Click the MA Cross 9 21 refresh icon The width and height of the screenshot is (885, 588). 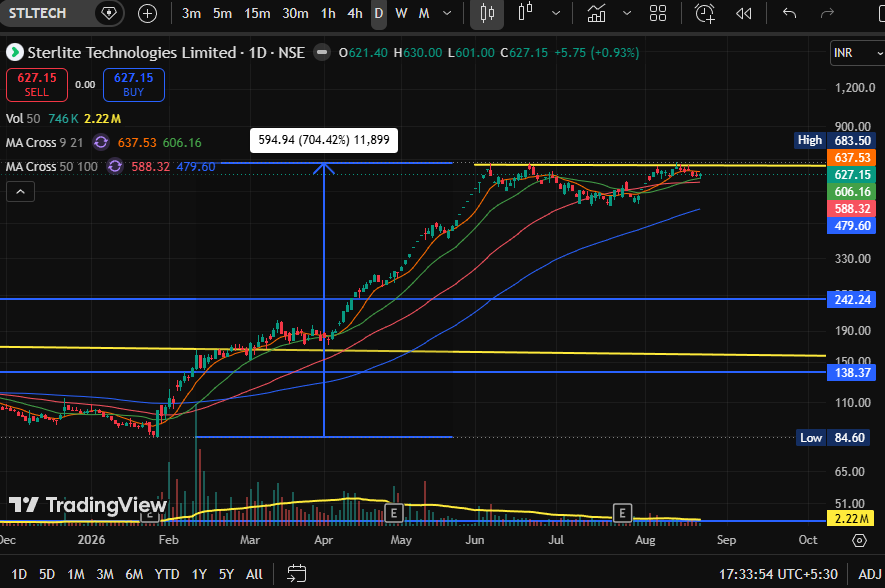click(x=101, y=142)
